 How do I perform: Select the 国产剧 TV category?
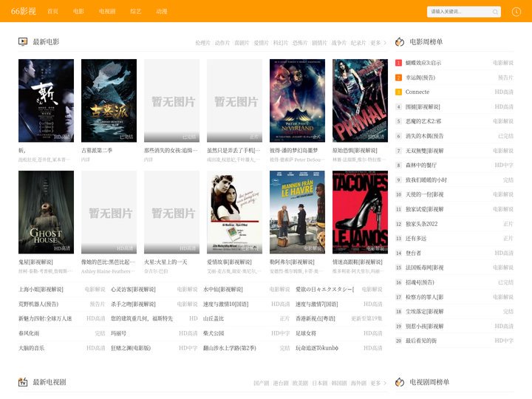tap(261, 383)
